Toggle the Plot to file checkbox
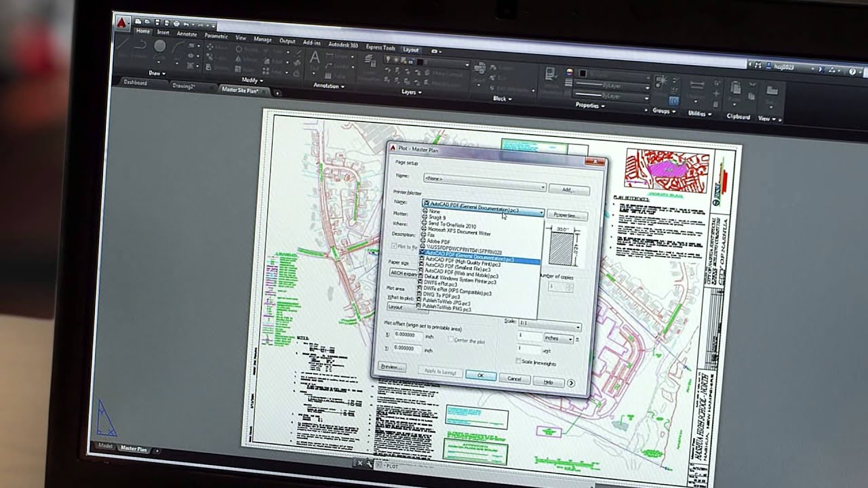The height and width of the screenshot is (488, 868). click(395, 247)
